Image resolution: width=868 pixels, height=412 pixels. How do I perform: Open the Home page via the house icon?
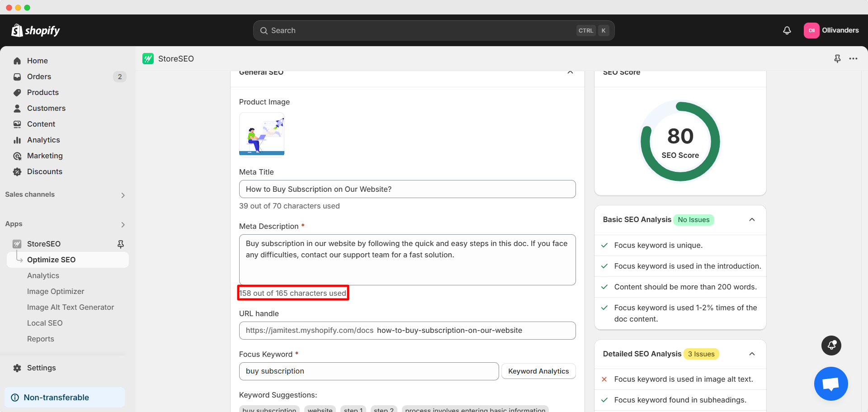click(x=17, y=61)
